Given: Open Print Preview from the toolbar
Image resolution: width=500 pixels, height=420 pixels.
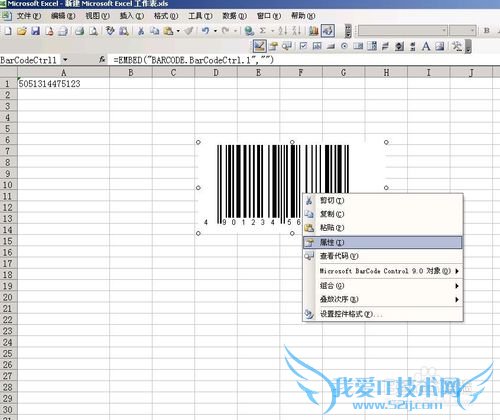Looking at the screenshot, I should [x=94, y=31].
